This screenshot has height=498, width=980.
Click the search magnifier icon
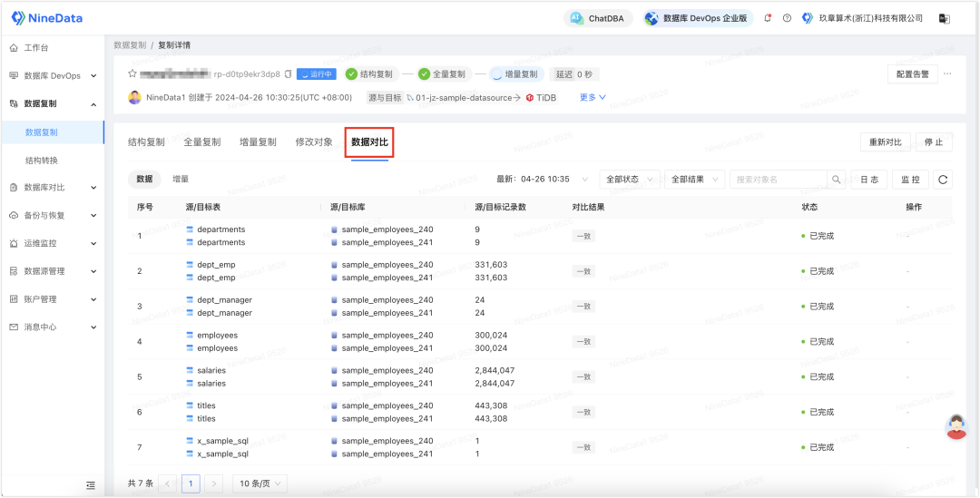pyautogui.click(x=837, y=180)
